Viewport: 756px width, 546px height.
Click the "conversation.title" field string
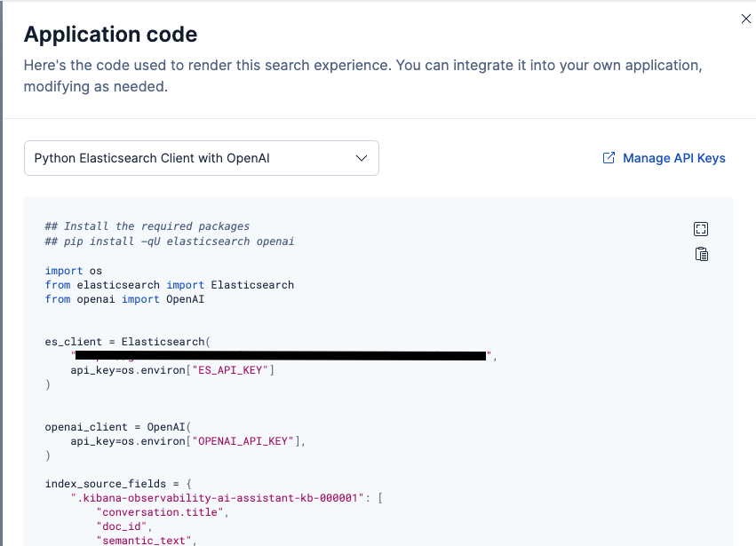click(x=160, y=512)
